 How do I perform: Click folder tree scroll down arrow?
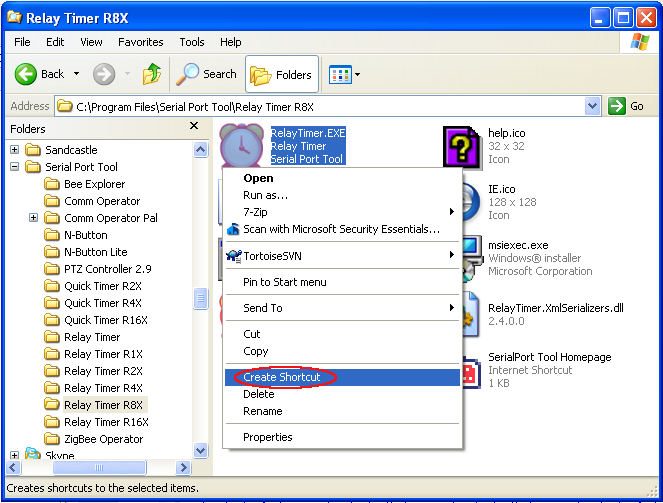pyautogui.click(x=200, y=450)
